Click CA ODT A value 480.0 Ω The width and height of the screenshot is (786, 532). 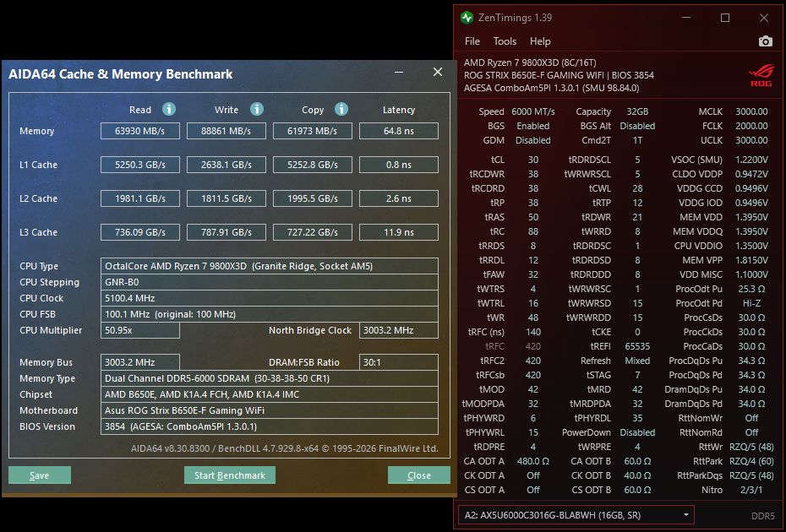coord(532,461)
